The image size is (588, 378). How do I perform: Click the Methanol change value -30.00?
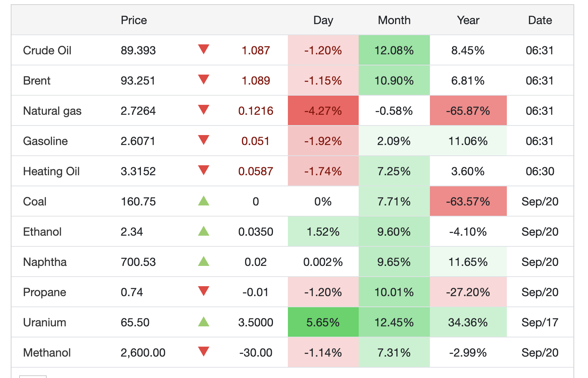pyautogui.click(x=256, y=352)
